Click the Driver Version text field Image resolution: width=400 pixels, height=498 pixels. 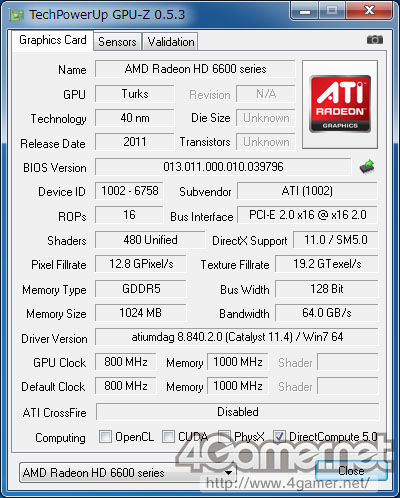pos(237,337)
